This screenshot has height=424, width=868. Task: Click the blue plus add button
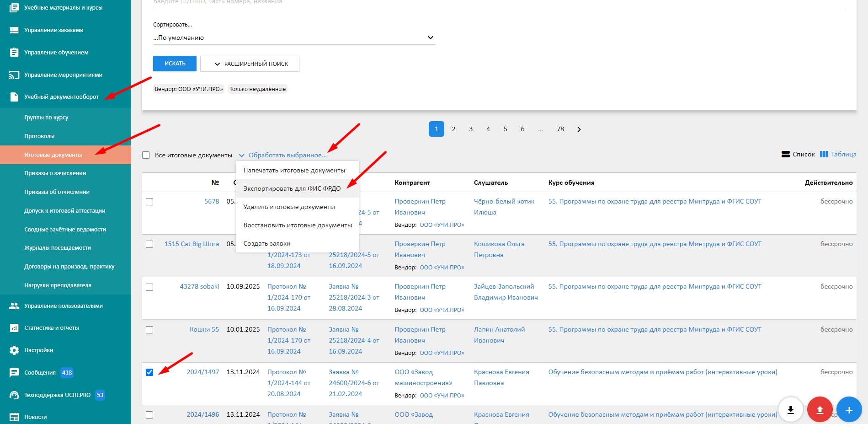(849, 409)
